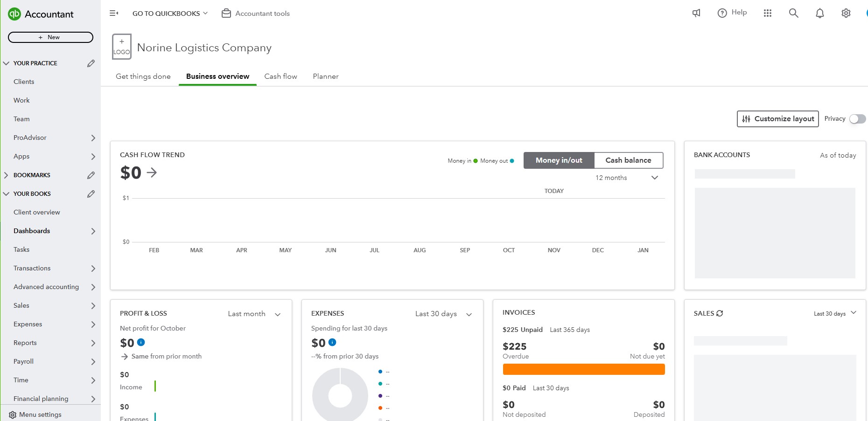Click the megaphone announcements icon

pyautogui.click(x=696, y=14)
